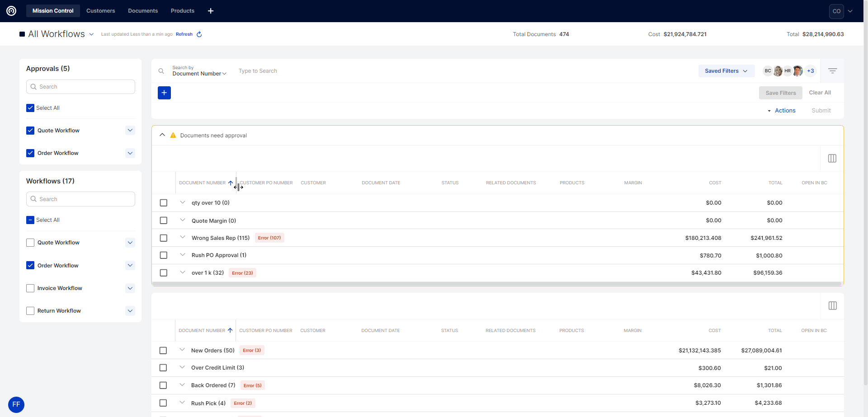Open the Products tab
This screenshot has width=868, height=417.
click(182, 11)
